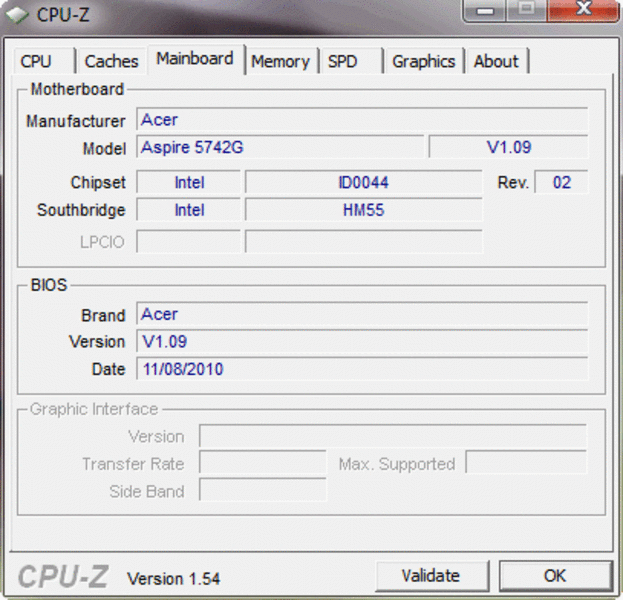Click the BIOS group heading
Viewport: 623px width, 600px height.
(49, 285)
